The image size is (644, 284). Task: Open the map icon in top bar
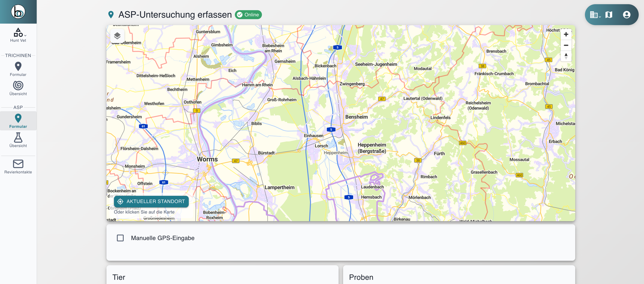609,15
